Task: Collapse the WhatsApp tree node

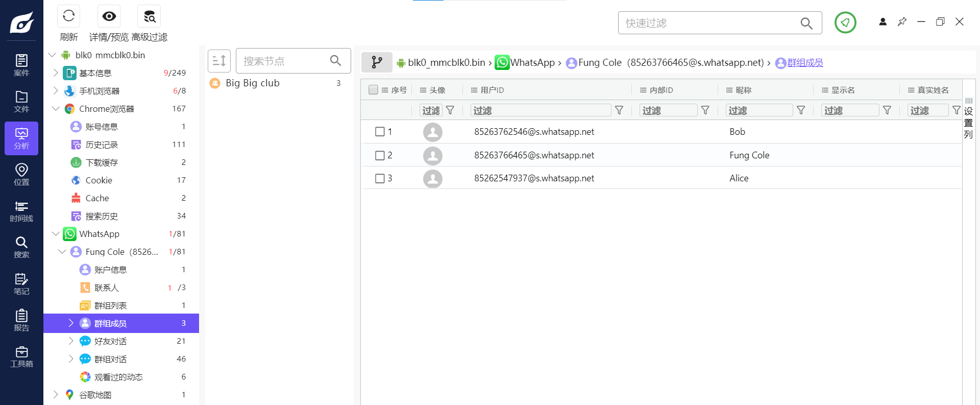Action: (56, 233)
